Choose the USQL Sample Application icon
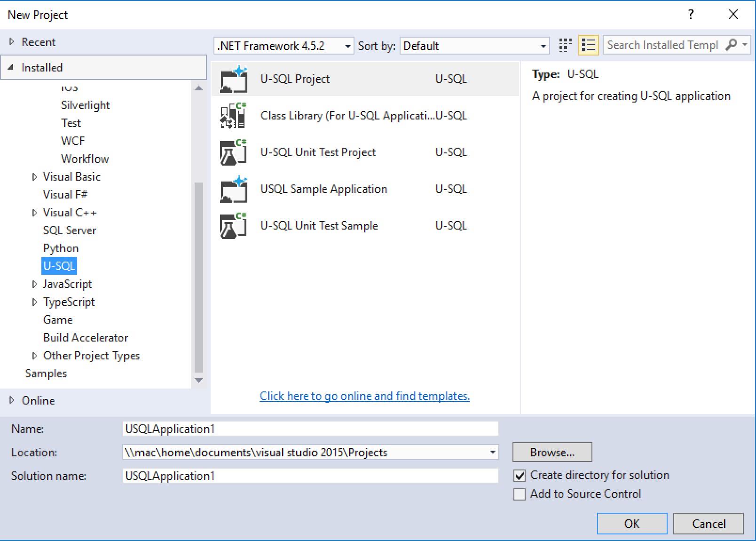Image resolution: width=756 pixels, height=541 pixels. pos(234,189)
